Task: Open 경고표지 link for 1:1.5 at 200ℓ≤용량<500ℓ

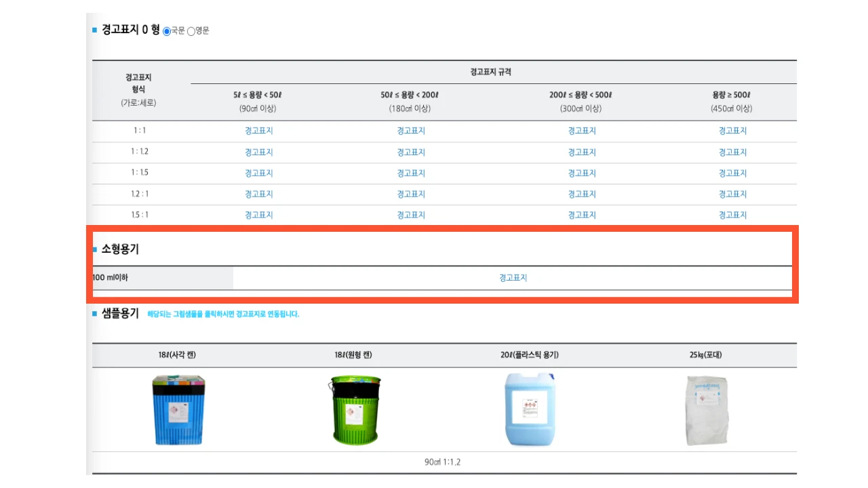Action: pyautogui.click(x=582, y=173)
